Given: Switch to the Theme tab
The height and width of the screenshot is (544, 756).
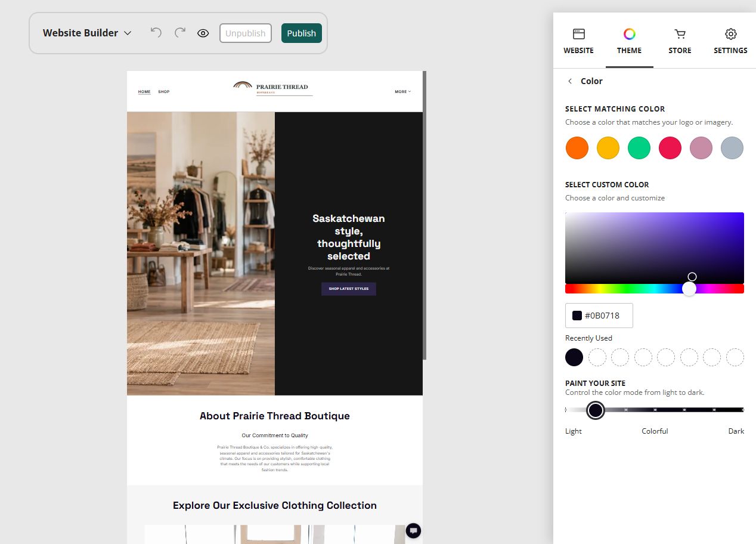Looking at the screenshot, I should click(x=630, y=41).
